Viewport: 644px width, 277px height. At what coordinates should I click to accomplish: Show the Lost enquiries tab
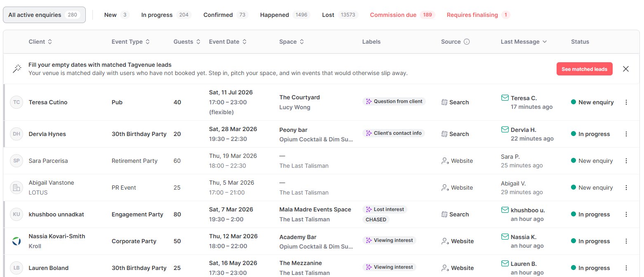[x=340, y=15]
